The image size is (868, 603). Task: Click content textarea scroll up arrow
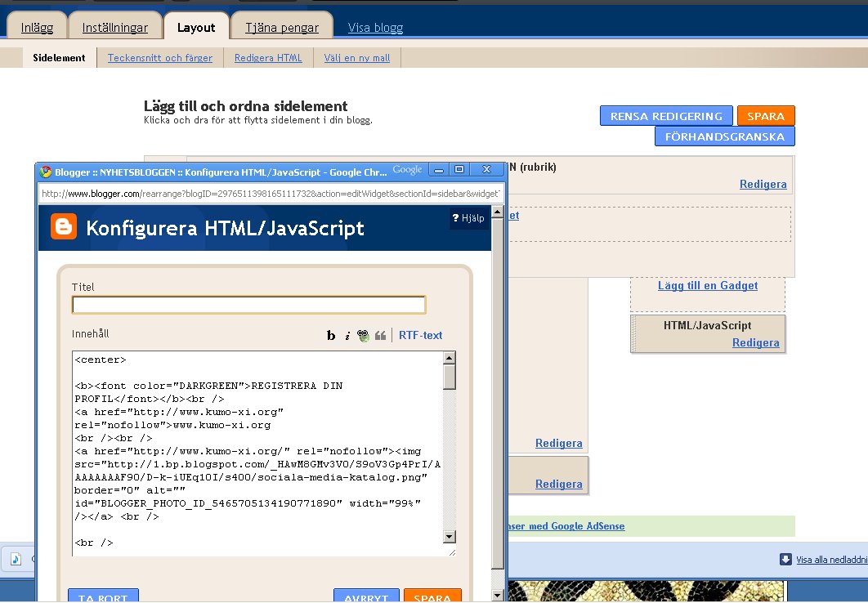point(450,358)
